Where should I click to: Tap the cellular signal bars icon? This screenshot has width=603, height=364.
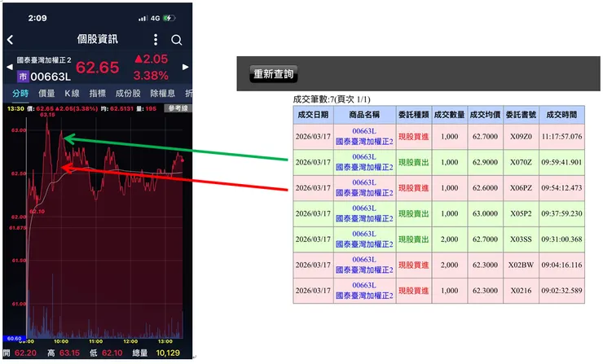(x=143, y=18)
